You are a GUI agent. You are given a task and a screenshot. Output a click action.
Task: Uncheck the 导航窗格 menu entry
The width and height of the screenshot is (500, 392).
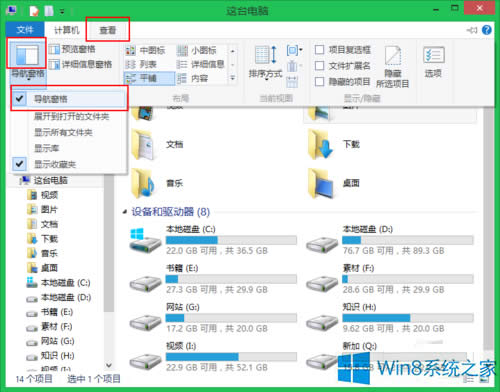69,99
